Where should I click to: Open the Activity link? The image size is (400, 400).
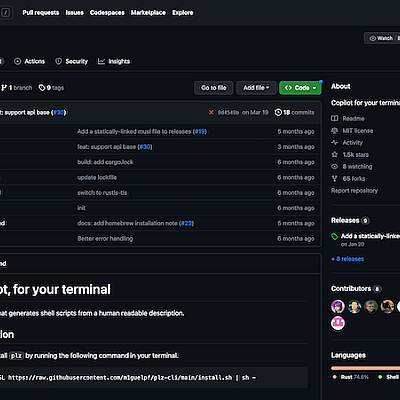coord(352,143)
